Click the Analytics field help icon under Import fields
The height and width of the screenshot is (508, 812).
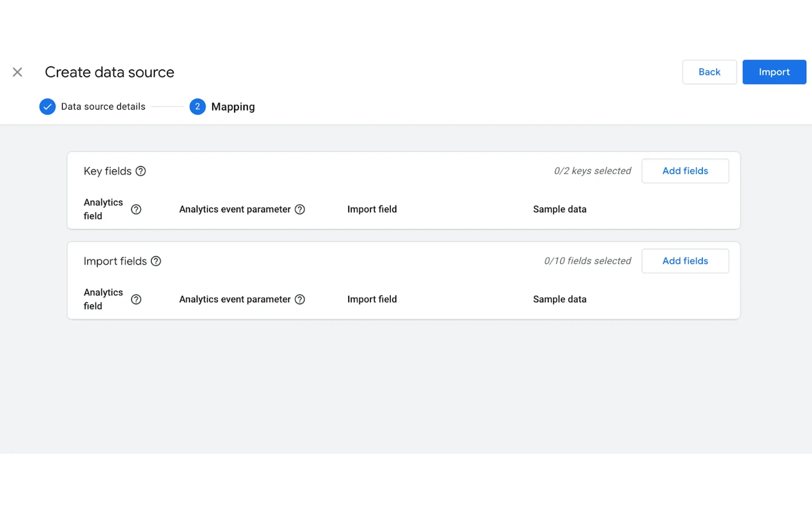coord(136,299)
